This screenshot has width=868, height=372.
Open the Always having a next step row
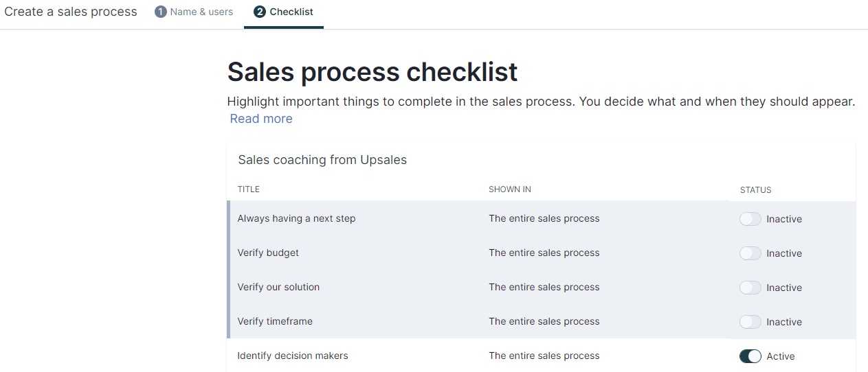click(x=541, y=218)
